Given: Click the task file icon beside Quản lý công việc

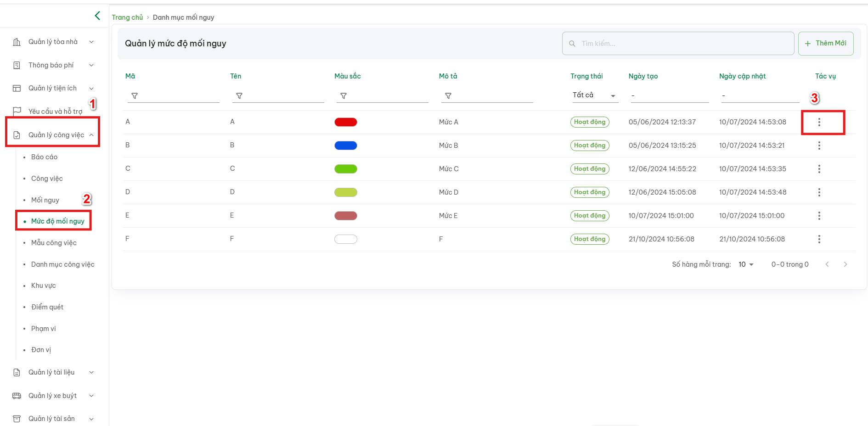Looking at the screenshot, I should (17, 135).
